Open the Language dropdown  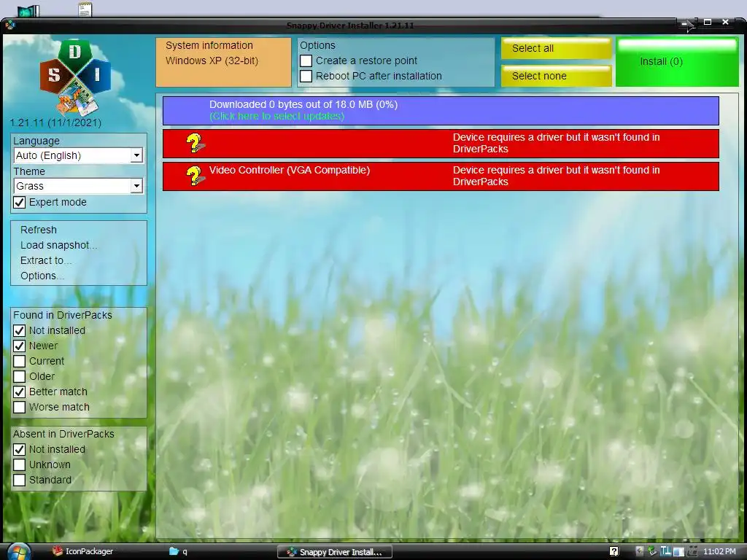pos(79,156)
